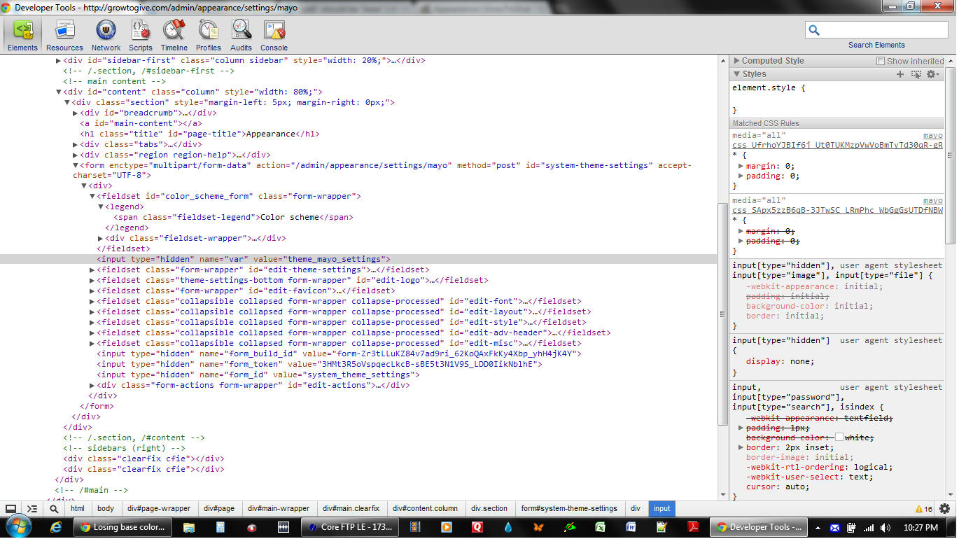
Task: Select html in the breadcrumb bar
Action: (78, 509)
